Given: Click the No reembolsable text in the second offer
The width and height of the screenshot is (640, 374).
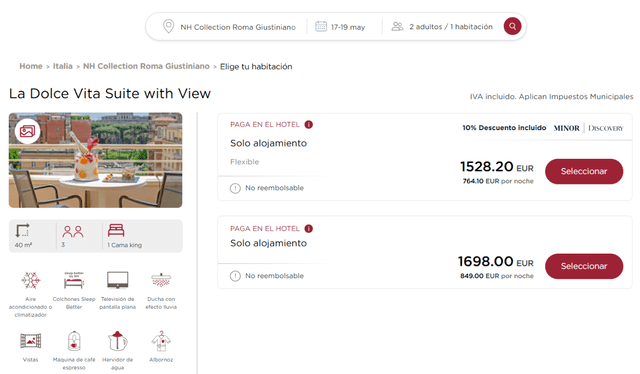Looking at the screenshot, I should 274,276.
